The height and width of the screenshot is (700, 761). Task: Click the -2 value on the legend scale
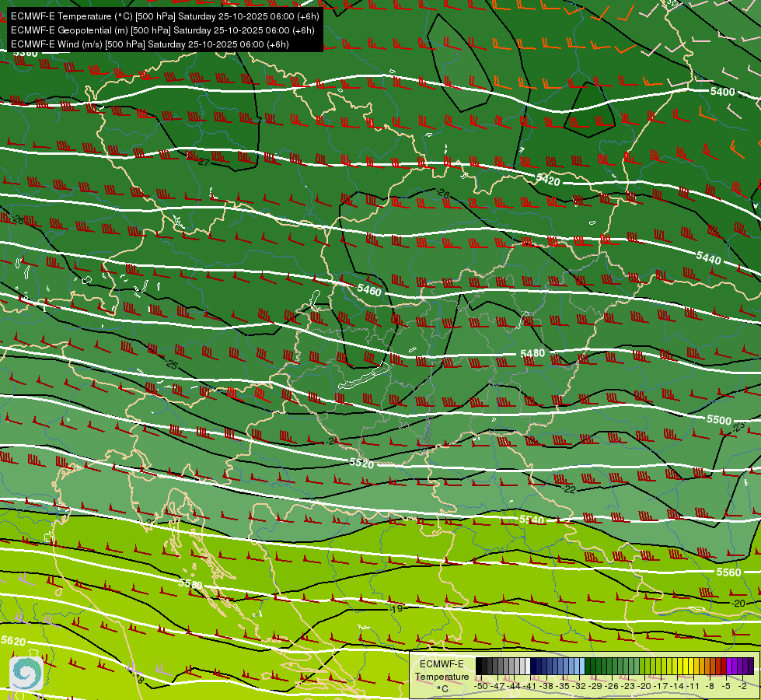[x=742, y=686]
